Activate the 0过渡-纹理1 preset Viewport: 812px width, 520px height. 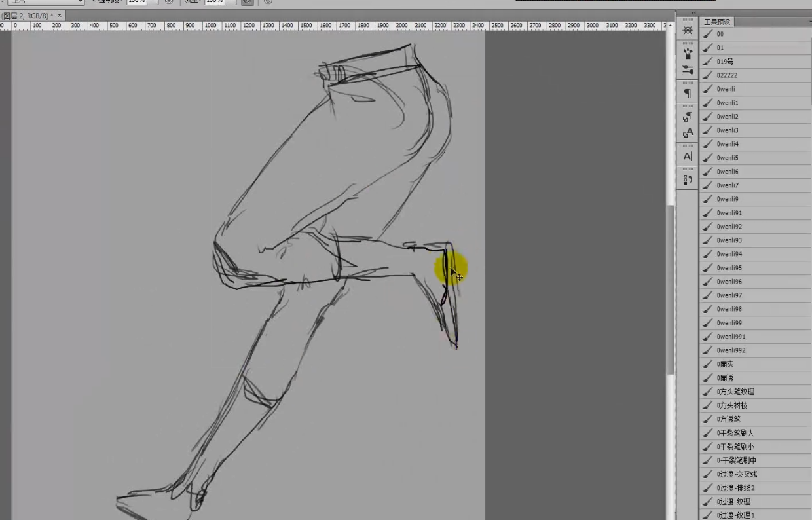coord(755,515)
